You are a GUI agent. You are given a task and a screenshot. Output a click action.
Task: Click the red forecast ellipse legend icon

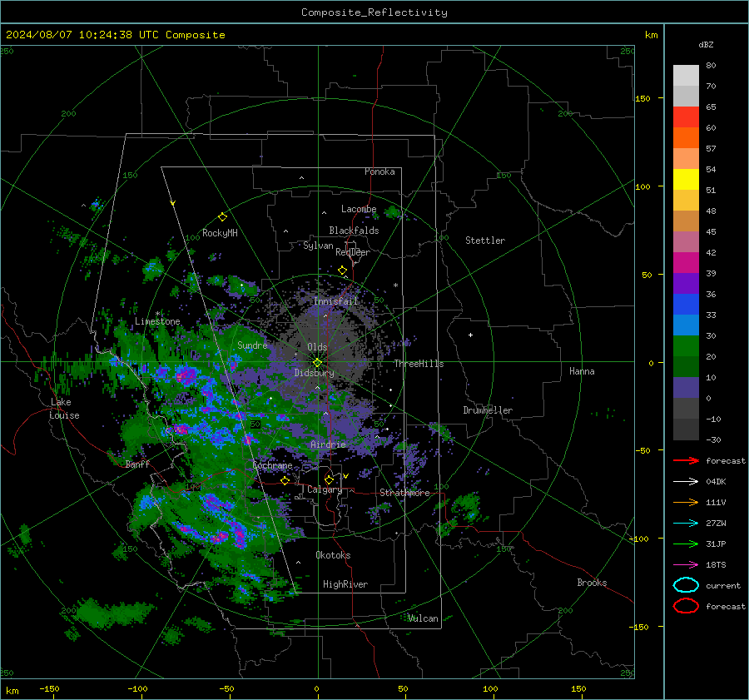[x=686, y=606]
